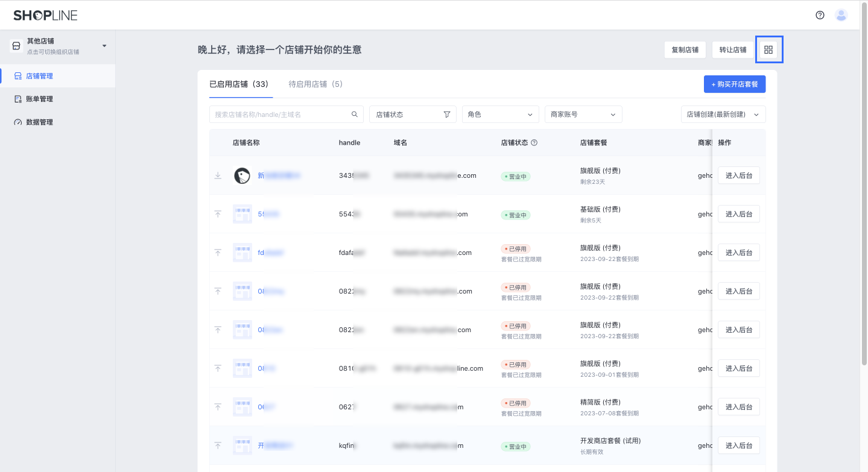Click the 账单管理 sidebar icon
The width and height of the screenshot is (868, 472).
tap(18, 99)
